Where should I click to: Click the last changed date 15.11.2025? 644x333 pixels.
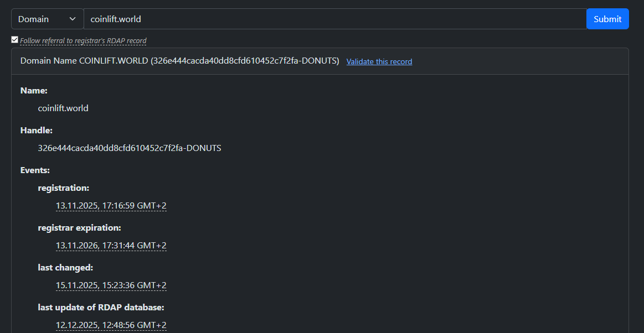point(111,285)
